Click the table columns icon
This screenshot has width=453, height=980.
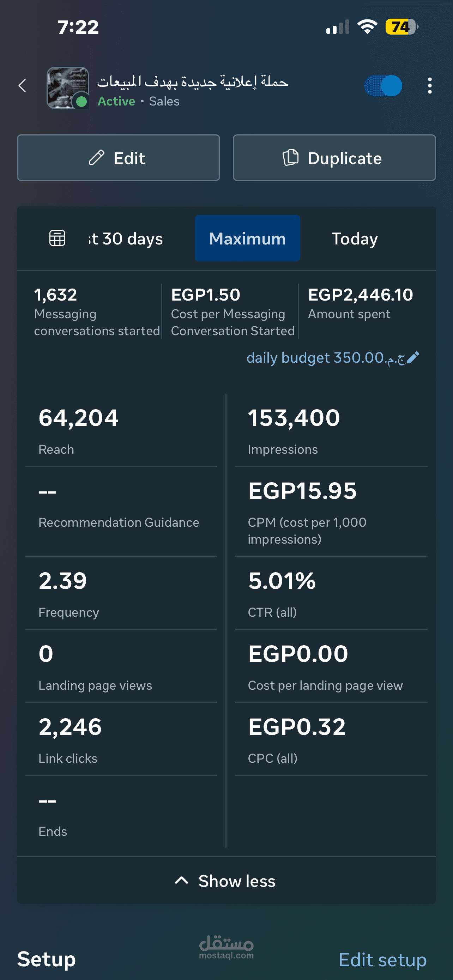point(58,238)
